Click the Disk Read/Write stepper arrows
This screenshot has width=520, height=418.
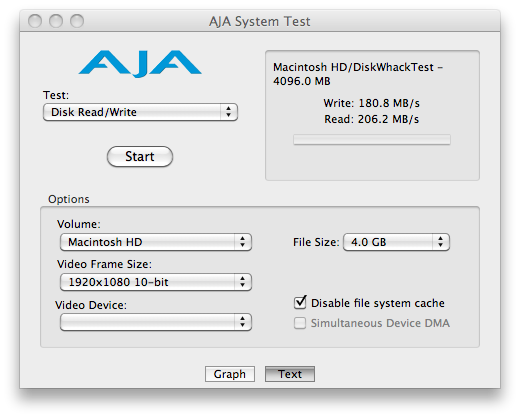[x=228, y=112]
